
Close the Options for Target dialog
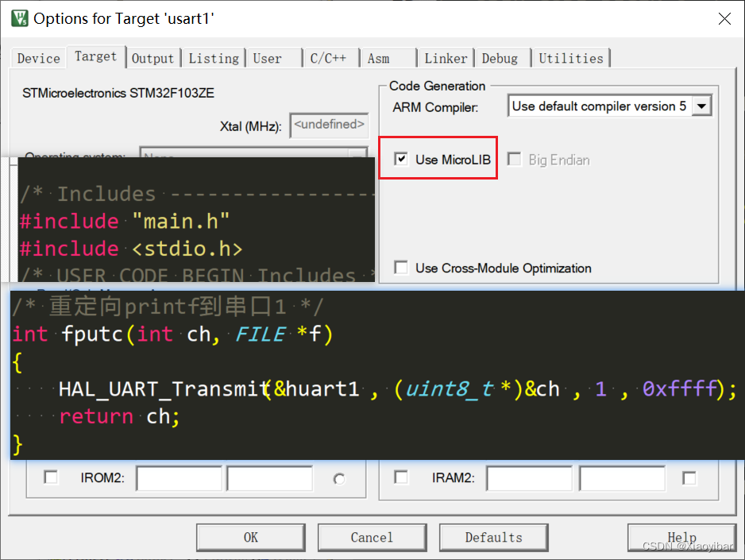coord(724,19)
